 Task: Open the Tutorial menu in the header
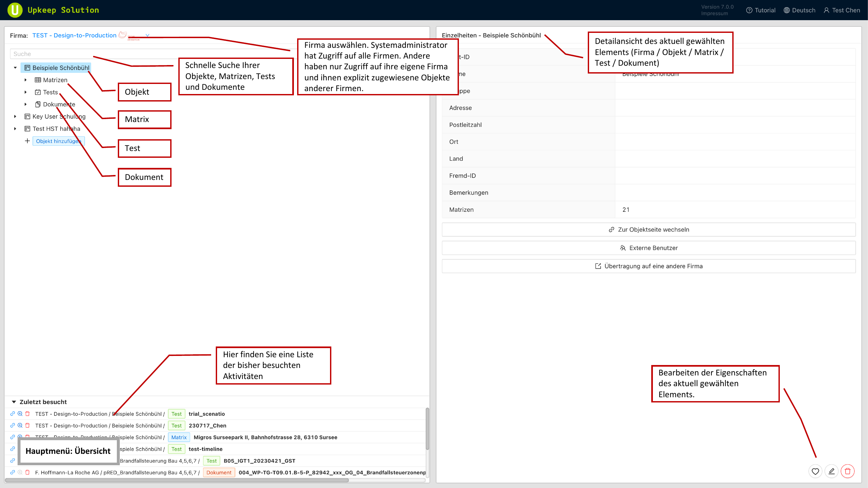[761, 10]
